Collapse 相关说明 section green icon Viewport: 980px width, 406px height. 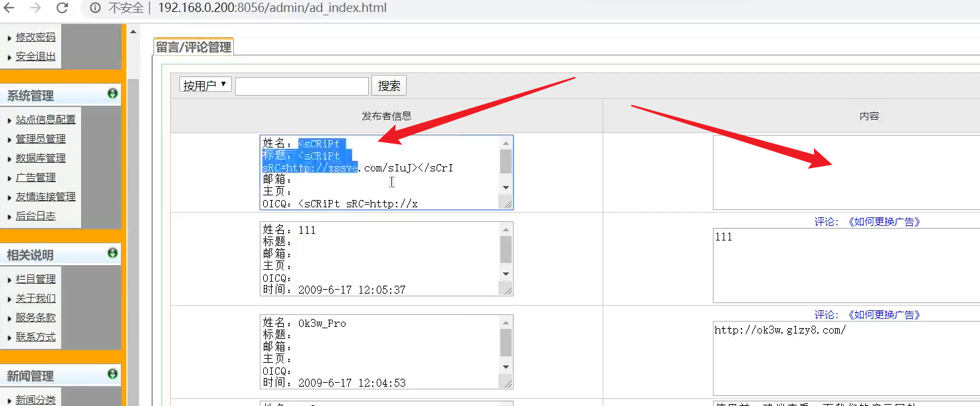pyautogui.click(x=112, y=253)
